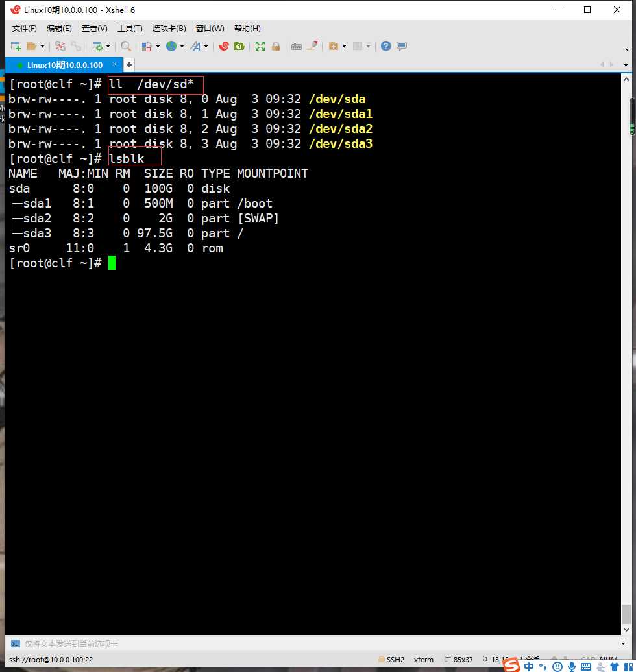
Task: Click the /dev/sda3 device name in listing
Action: [341, 143]
